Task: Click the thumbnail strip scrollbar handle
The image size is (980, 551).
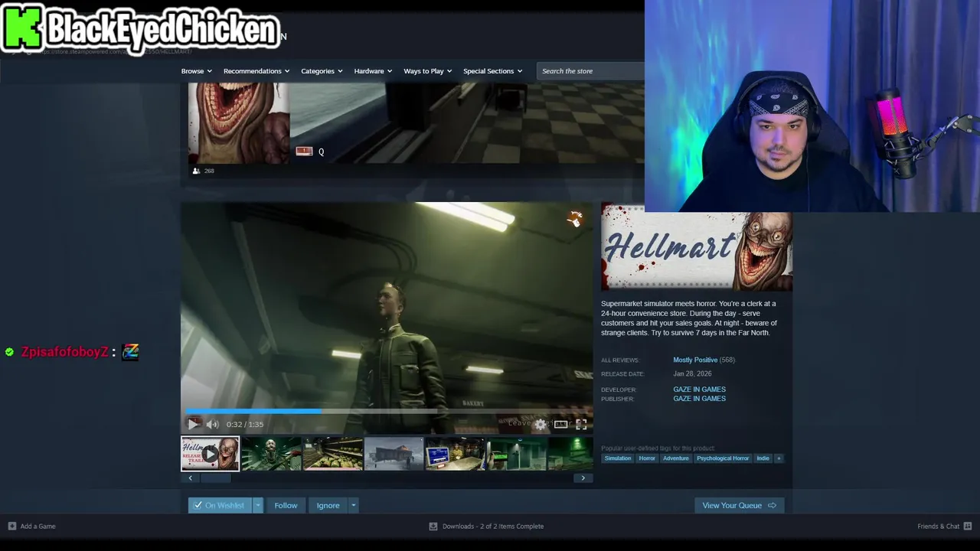Action: pos(215,478)
